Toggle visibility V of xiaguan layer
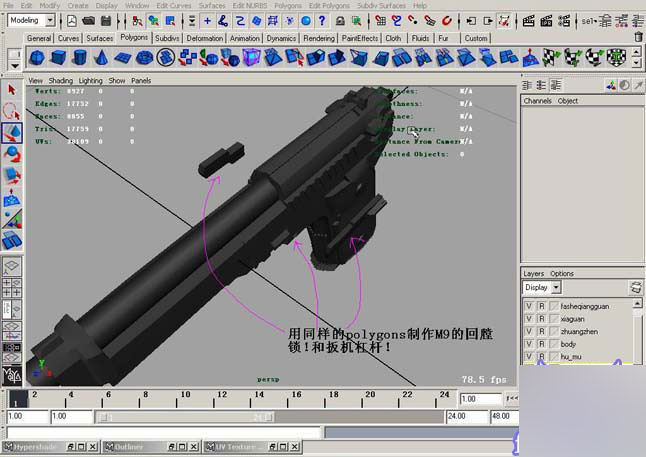Screen dimensions: 646x457 (529, 319)
